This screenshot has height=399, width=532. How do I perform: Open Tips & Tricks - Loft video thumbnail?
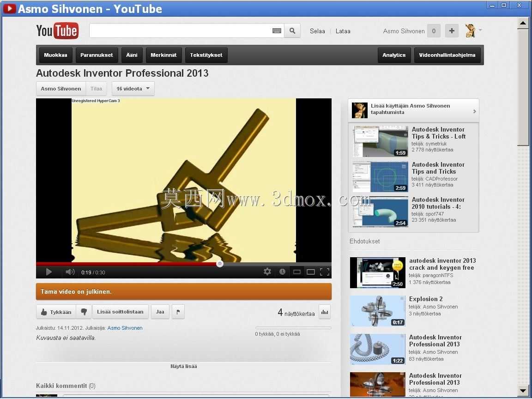coord(381,141)
